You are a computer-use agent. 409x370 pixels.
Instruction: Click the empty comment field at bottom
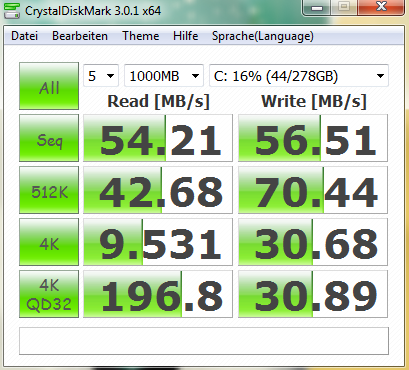click(204, 341)
